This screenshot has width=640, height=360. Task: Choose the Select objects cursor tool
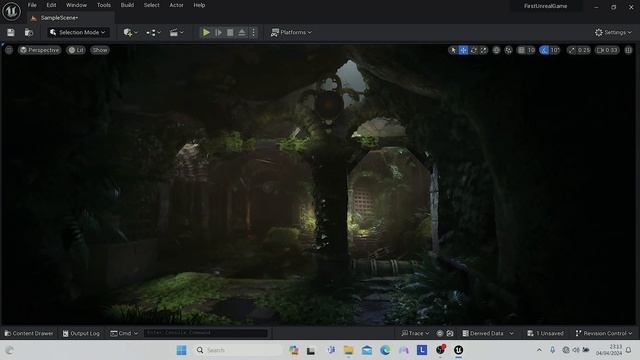[453, 50]
